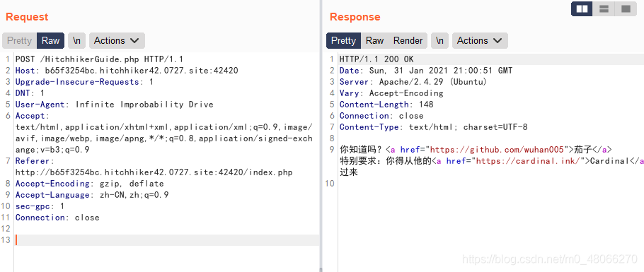The width and height of the screenshot is (644, 272).
Task: Switch Request view to Pretty tab
Action: click(x=19, y=40)
